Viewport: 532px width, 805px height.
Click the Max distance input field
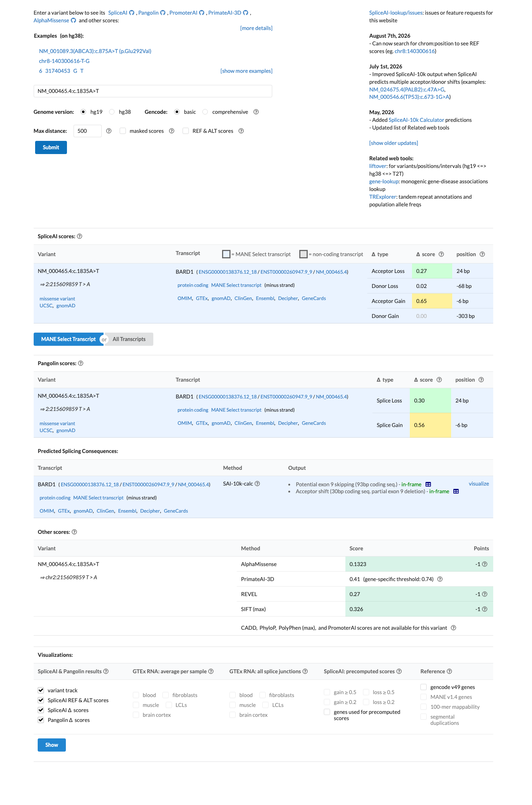[x=87, y=131]
